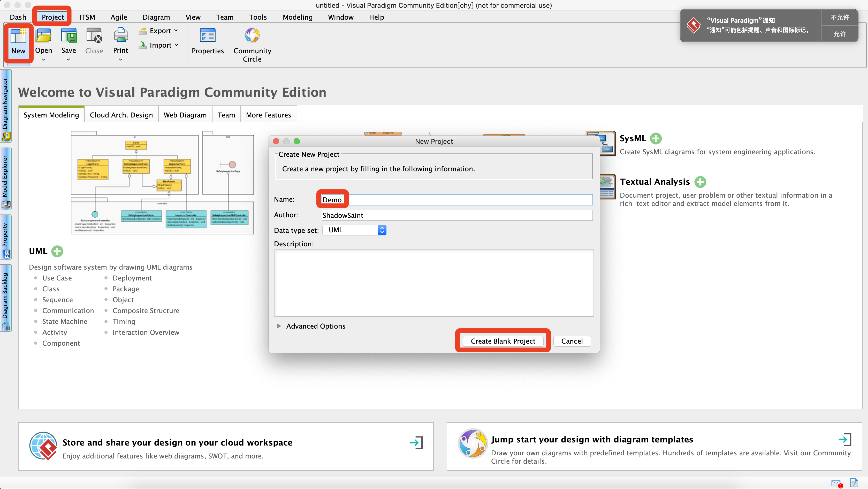Switch to Cloud Arch. Design tab
The width and height of the screenshot is (868, 489).
click(x=121, y=115)
